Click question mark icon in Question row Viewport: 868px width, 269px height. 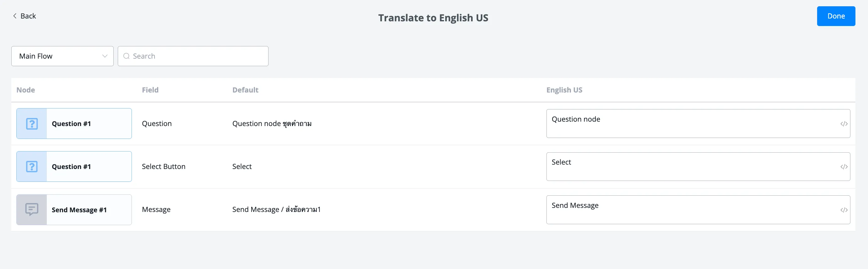tap(32, 124)
